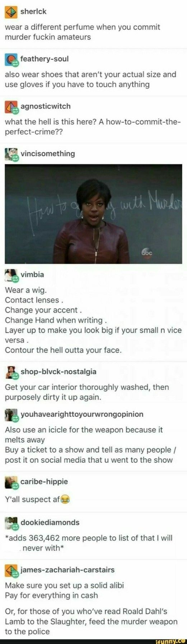
Task: Click agnosticwitch's avatar icon
Action: [x=11, y=107]
